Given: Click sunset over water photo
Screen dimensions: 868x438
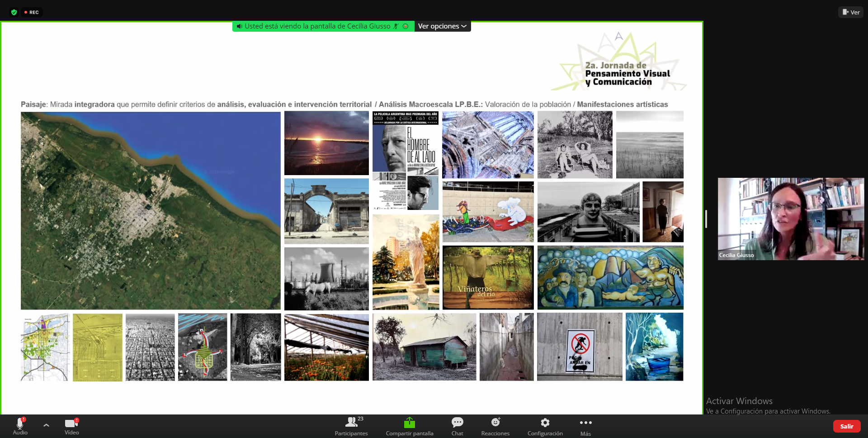Looking at the screenshot, I should coord(326,143).
